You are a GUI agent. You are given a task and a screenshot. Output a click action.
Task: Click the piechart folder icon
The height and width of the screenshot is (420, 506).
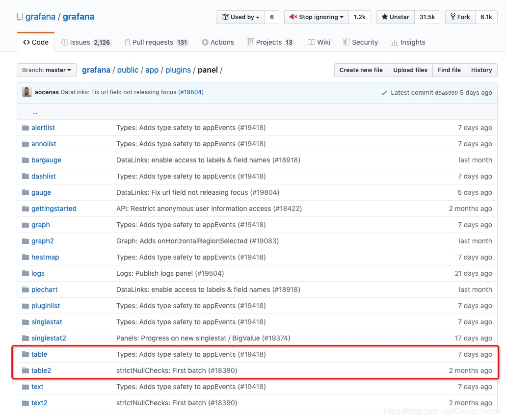26,289
